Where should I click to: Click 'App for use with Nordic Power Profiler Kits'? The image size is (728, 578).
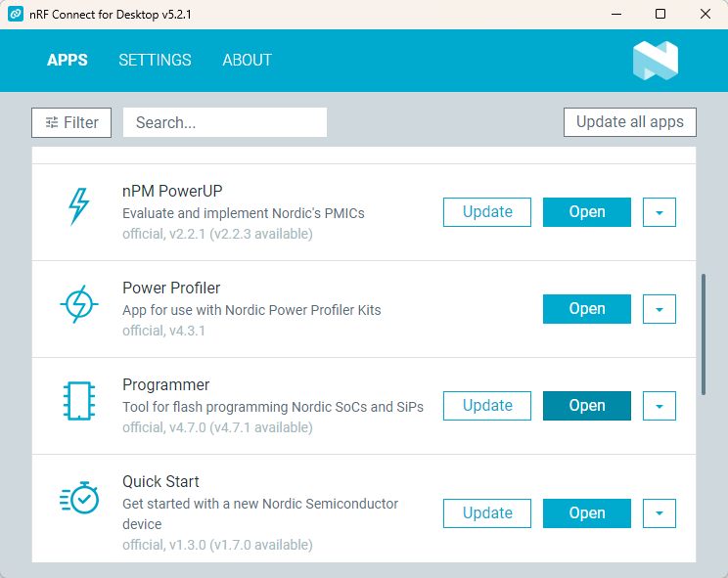coord(251,310)
